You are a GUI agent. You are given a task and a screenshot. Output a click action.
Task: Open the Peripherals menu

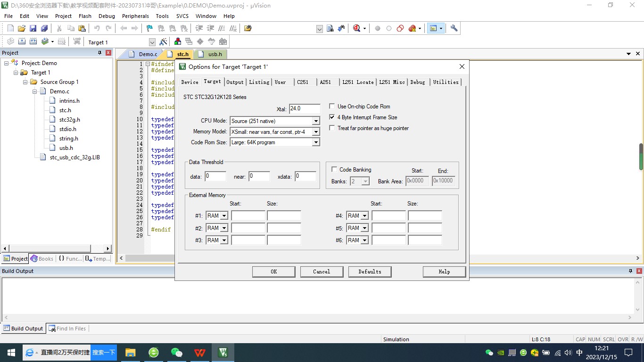135,16
